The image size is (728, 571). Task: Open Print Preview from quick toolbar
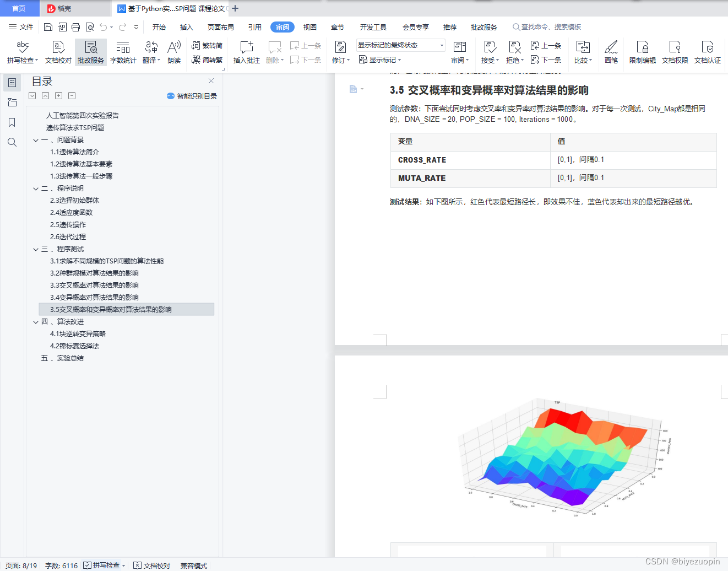coord(89,27)
